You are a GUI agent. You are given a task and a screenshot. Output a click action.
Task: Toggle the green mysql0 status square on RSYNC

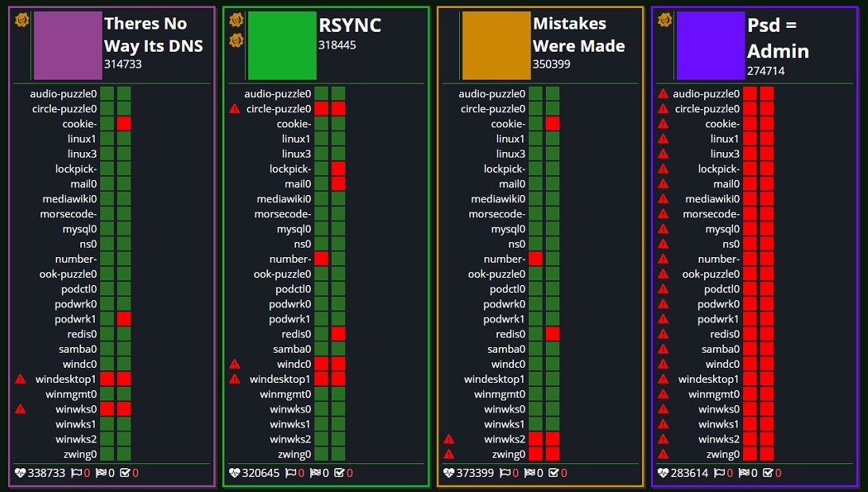(x=337, y=228)
